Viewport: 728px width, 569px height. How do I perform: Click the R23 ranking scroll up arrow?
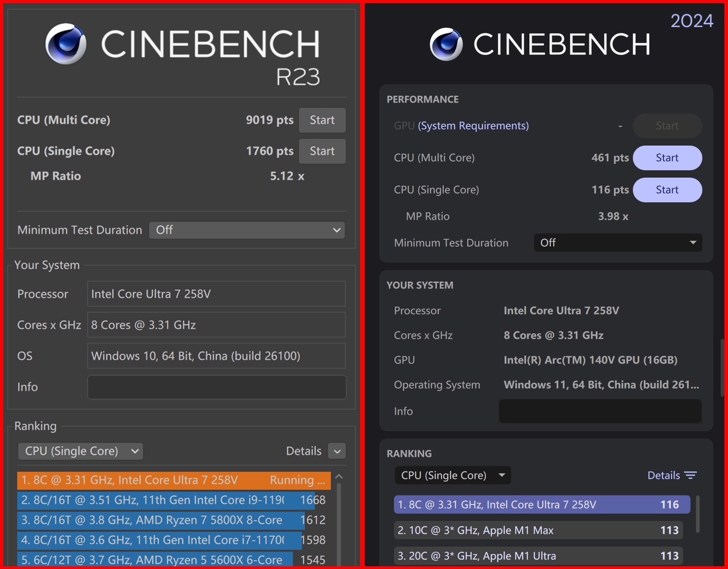pos(339,477)
